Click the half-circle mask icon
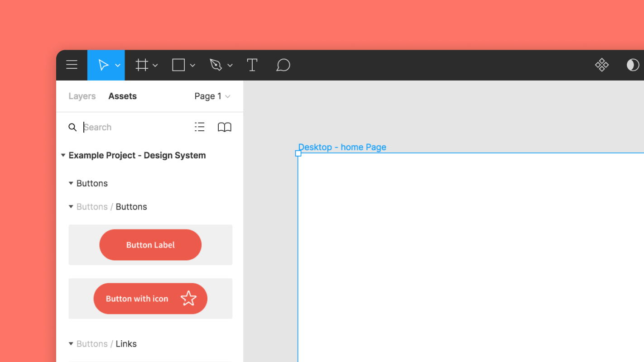This screenshot has width=644, height=362. click(633, 65)
